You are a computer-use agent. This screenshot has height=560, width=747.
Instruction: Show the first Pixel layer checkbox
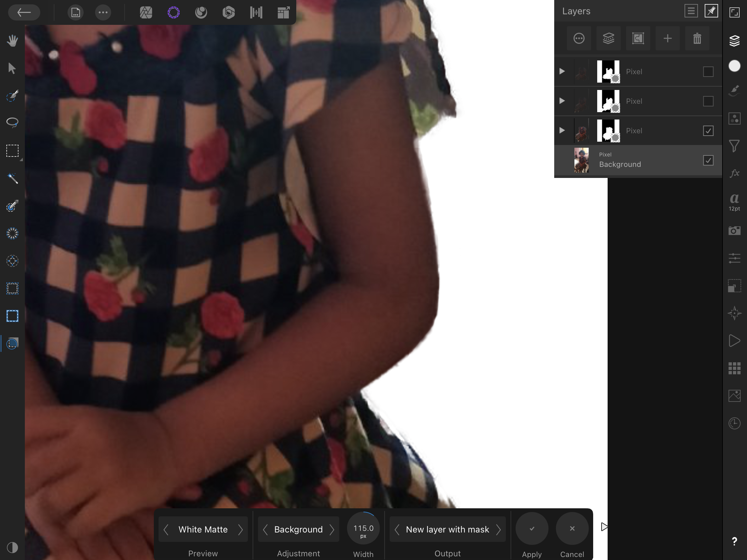(x=708, y=72)
